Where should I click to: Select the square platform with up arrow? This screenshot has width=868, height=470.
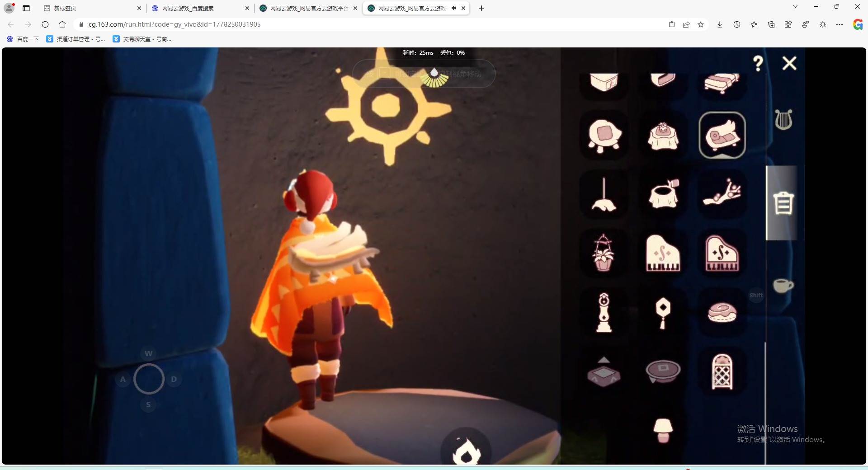pos(604,371)
